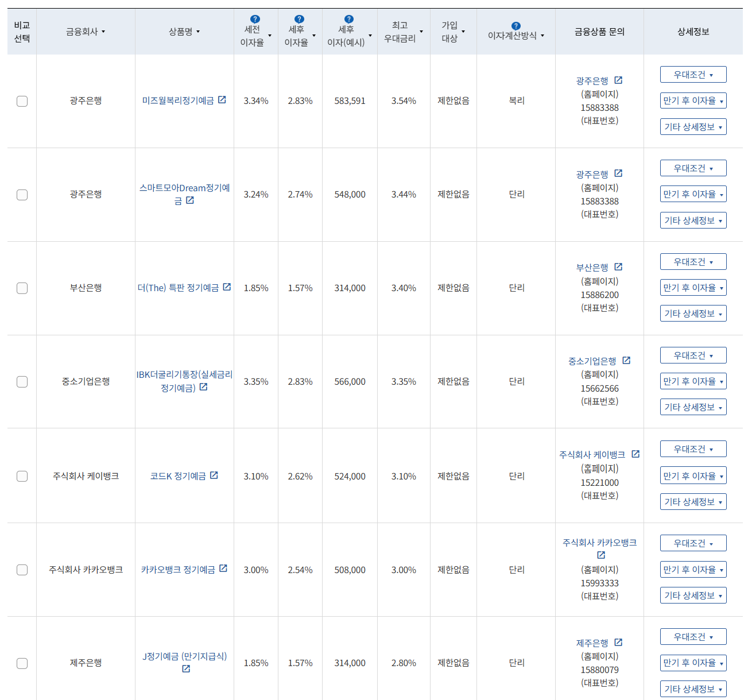The height and width of the screenshot is (700, 748).
Task: Expand 만기 후 이자율 for 카카오뱅크 row
Action: pos(693,570)
